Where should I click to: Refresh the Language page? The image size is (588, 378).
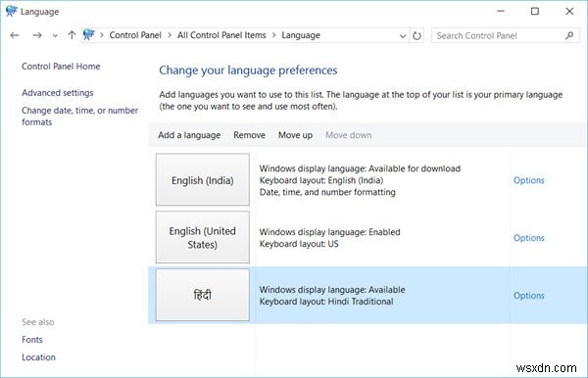(x=416, y=35)
